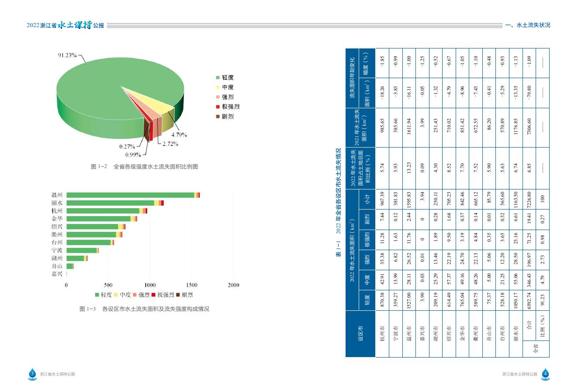Select the yellow 中度 swatch in pie legend

(x=217, y=87)
